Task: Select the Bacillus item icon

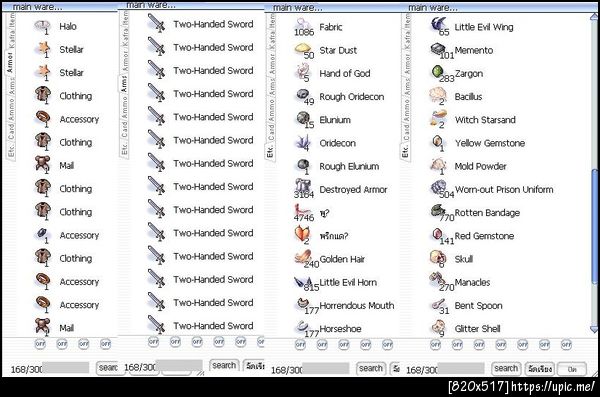Action: pyautogui.click(x=438, y=95)
